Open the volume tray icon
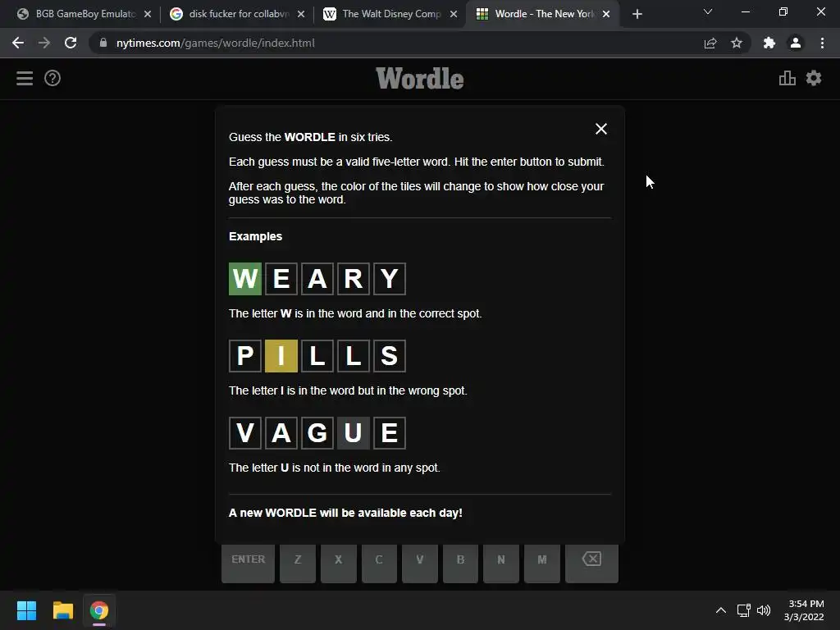 pos(764,610)
